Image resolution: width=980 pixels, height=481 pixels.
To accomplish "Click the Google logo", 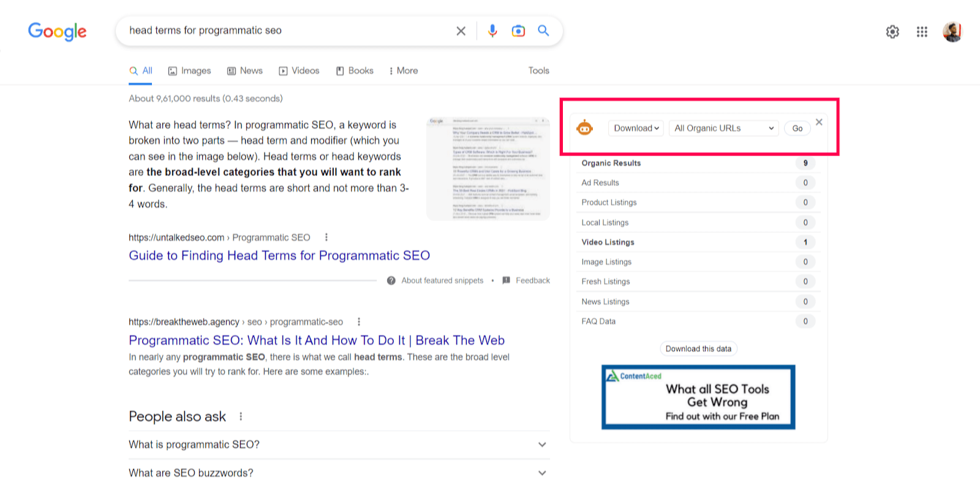I will [58, 31].
